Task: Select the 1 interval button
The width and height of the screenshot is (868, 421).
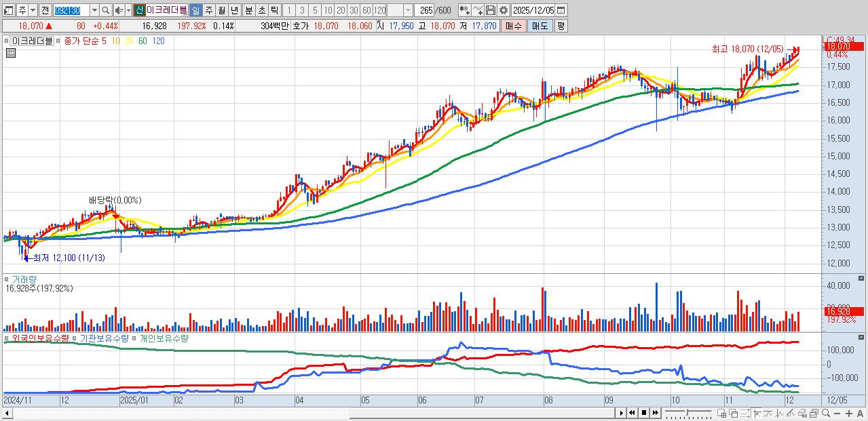Action: pos(288,10)
